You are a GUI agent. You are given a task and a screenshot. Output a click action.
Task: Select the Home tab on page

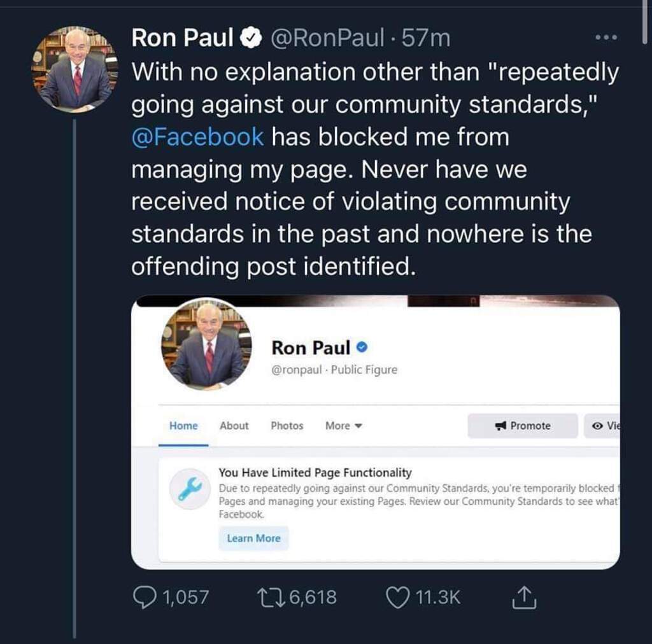click(x=183, y=426)
